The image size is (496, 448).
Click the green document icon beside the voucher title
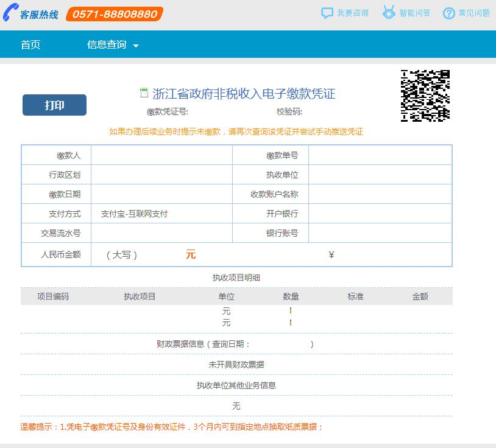point(144,93)
